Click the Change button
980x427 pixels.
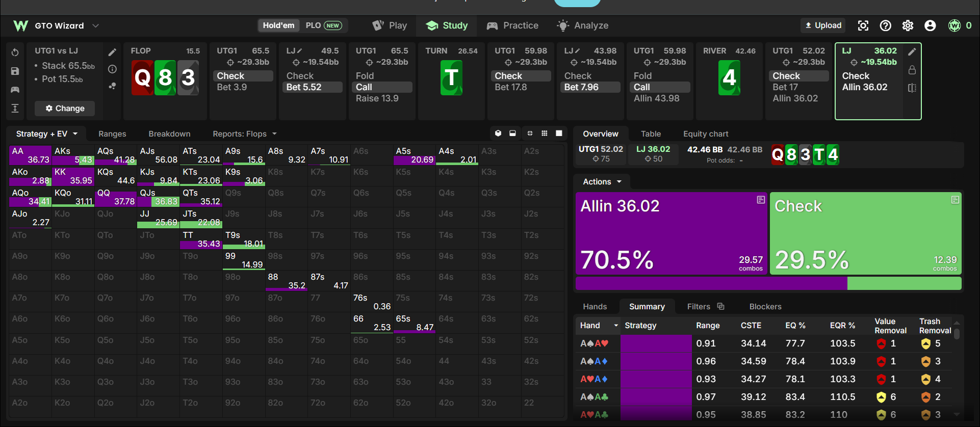pos(65,108)
